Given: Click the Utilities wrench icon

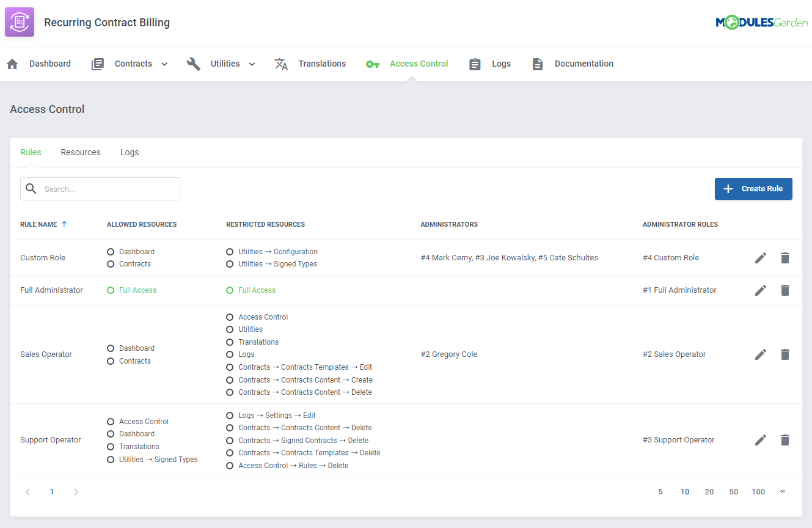Looking at the screenshot, I should pos(194,64).
